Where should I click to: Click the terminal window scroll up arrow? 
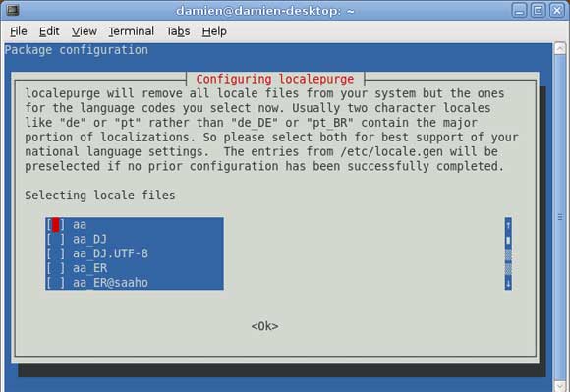(x=560, y=48)
